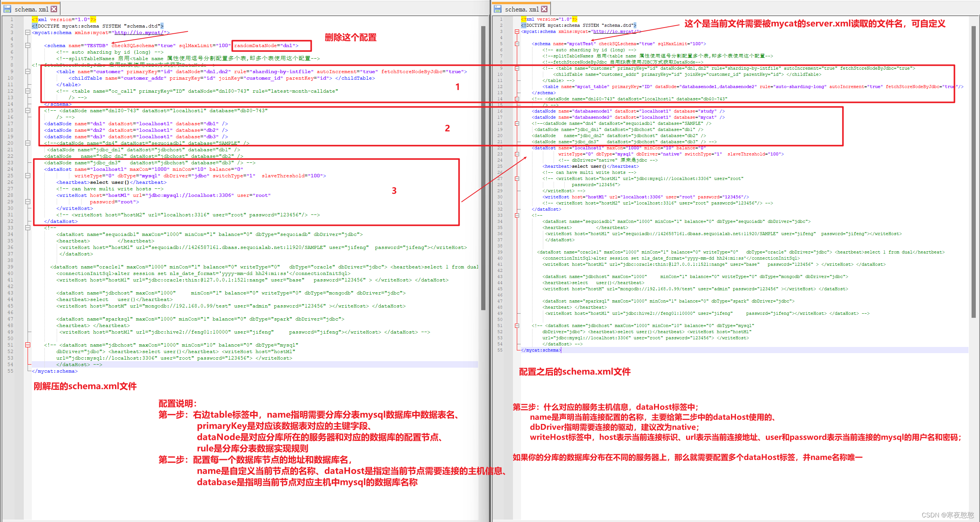Click the save icon on the left schema.xml tab

[7, 9]
